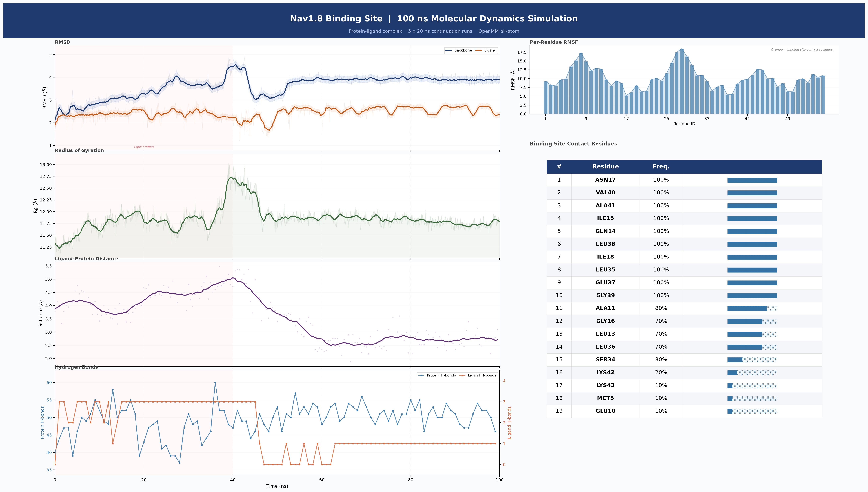Click the Ligand H-bonds legend entry
868x492 pixels.
click(x=478, y=375)
